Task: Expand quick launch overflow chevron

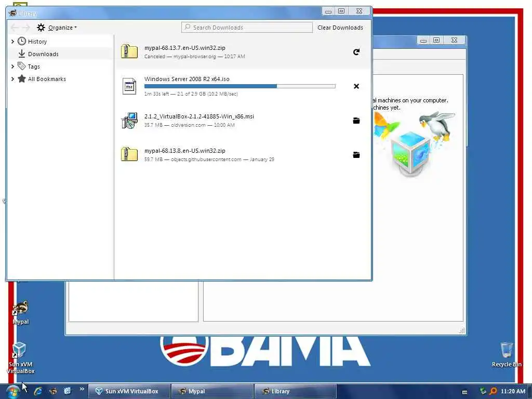Action: coord(82,389)
